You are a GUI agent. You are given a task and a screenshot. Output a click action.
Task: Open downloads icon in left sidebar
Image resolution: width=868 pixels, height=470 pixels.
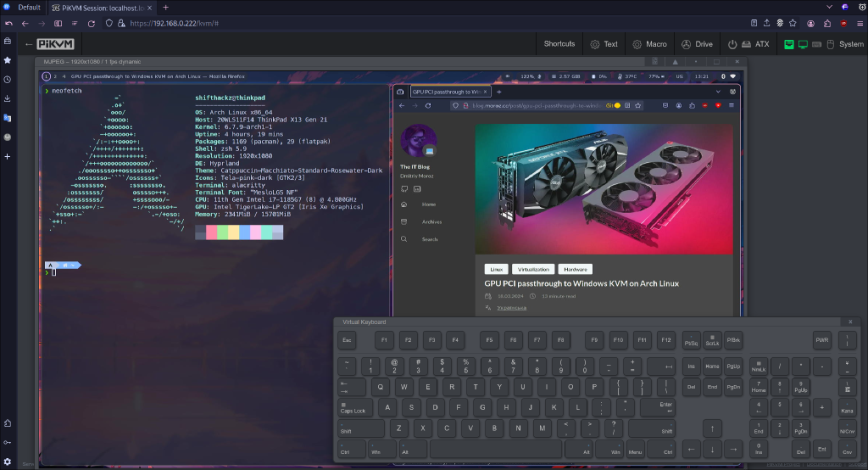pos(7,98)
